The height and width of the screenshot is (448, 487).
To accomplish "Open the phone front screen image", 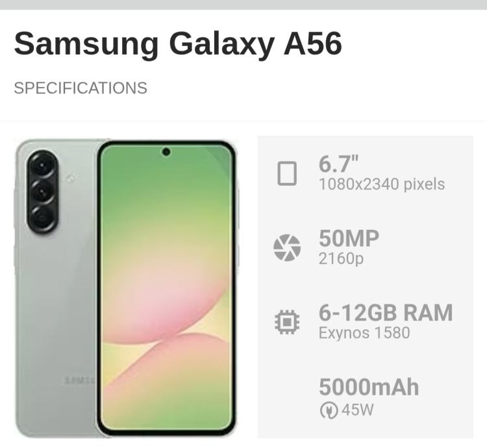I will 167,289.
